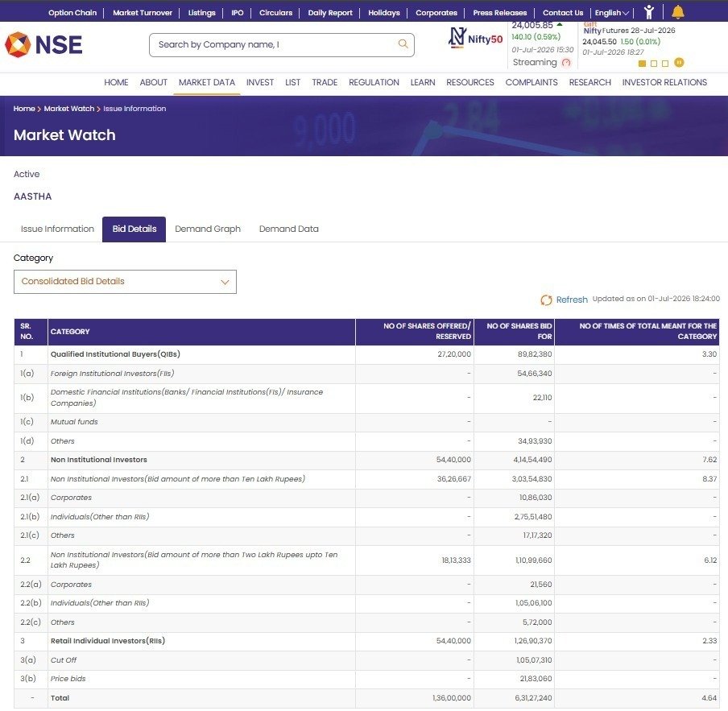This screenshot has width=728, height=711.
Task: Open the RESEARCH menu
Action: [x=590, y=82]
